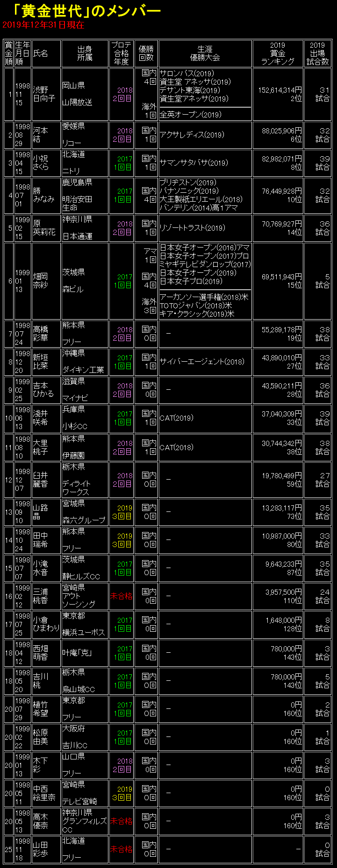Click affiliation 山陽放送
Viewport: 337px width, 868px height.
pyautogui.click(x=77, y=102)
